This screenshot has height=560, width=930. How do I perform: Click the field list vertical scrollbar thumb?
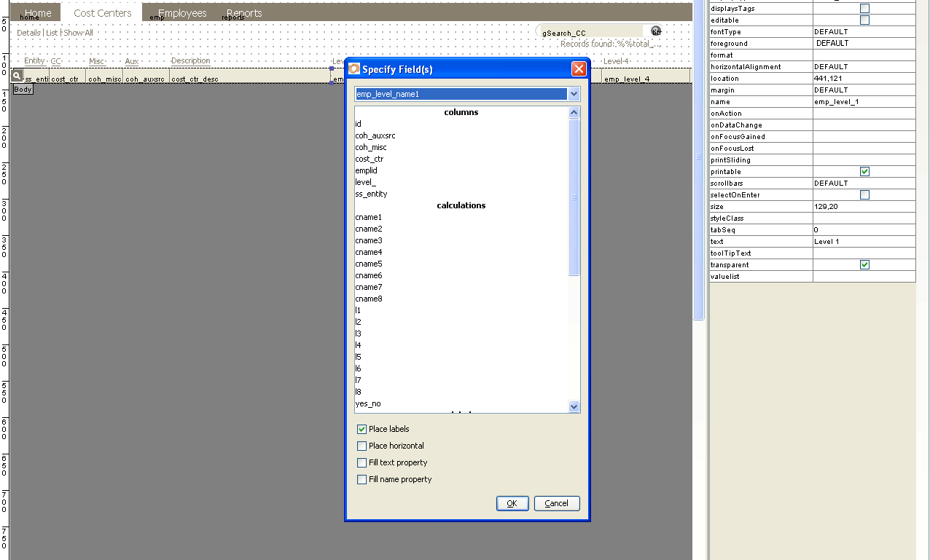point(574,197)
